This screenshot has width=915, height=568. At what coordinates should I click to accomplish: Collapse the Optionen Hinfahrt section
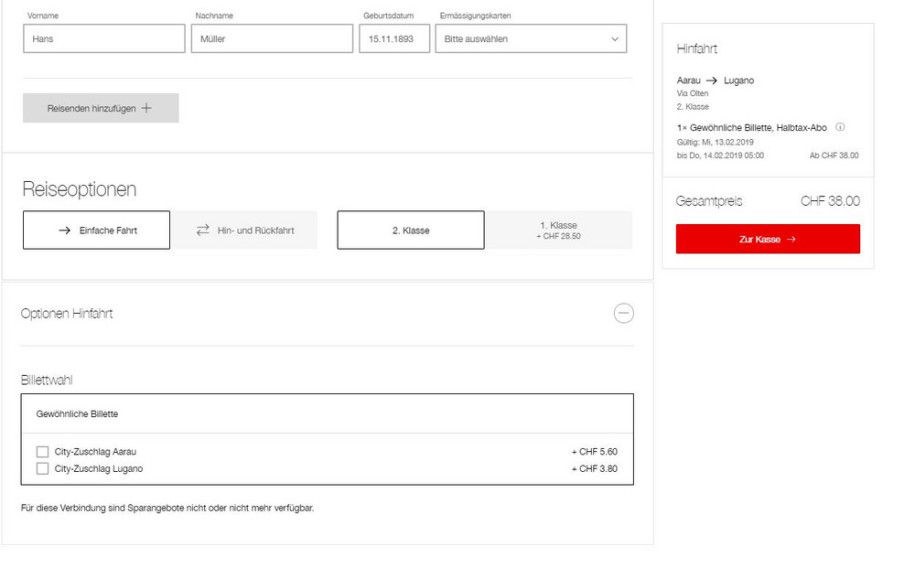tap(624, 313)
